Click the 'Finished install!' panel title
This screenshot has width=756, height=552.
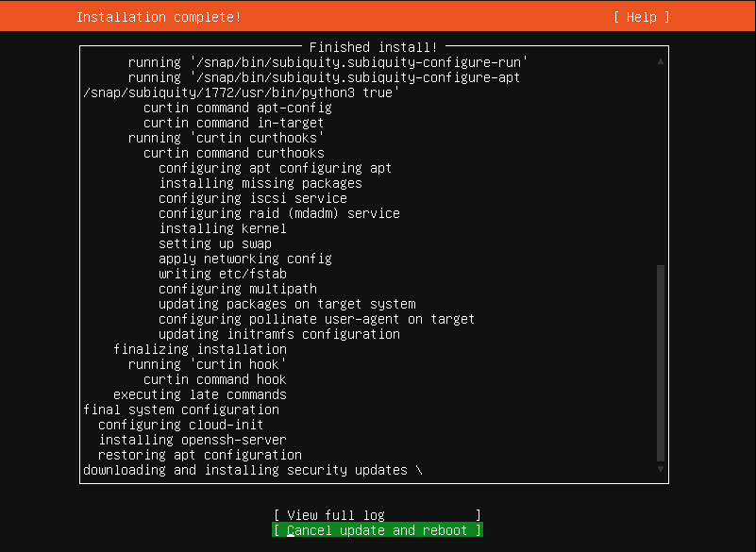coord(373,47)
